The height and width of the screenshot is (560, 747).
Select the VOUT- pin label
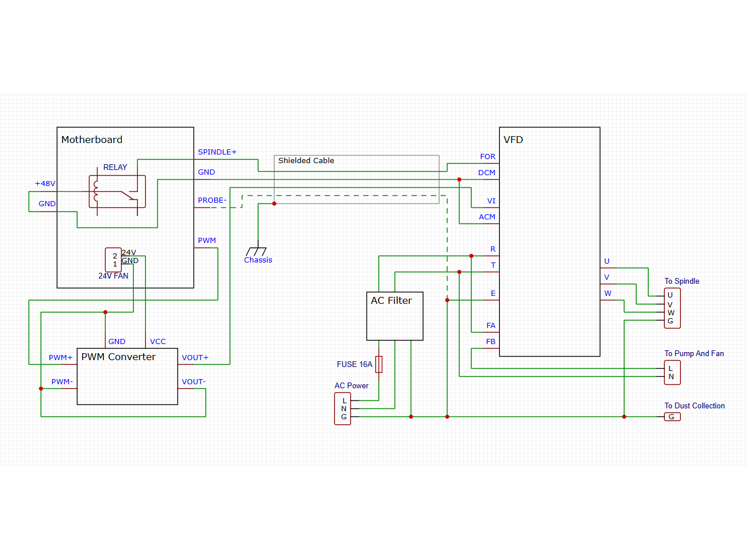coord(194,382)
